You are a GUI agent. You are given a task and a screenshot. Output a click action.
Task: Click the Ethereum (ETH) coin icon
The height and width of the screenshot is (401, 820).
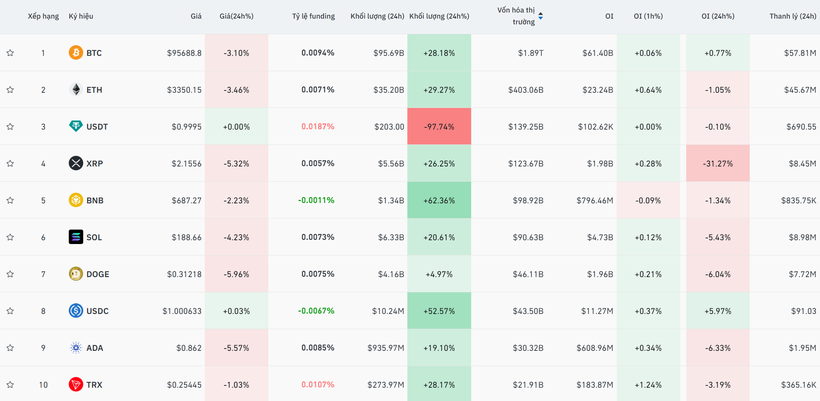pyautogui.click(x=75, y=89)
